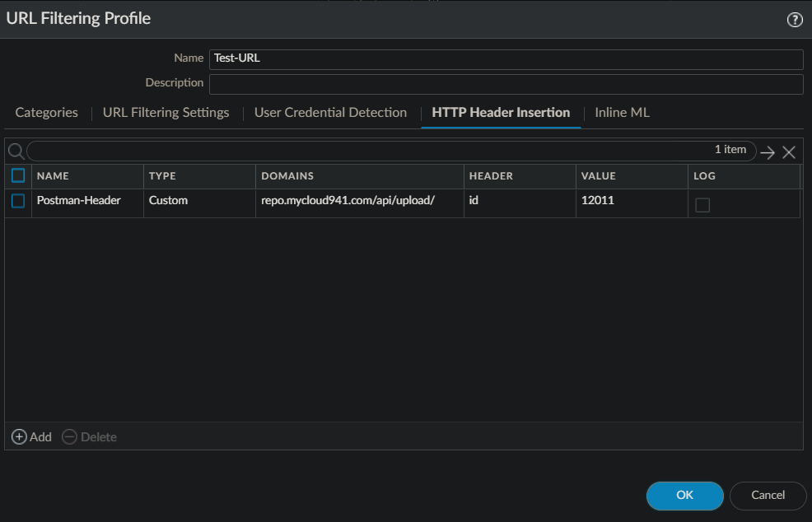Open the Postman-Header entry

click(x=78, y=200)
